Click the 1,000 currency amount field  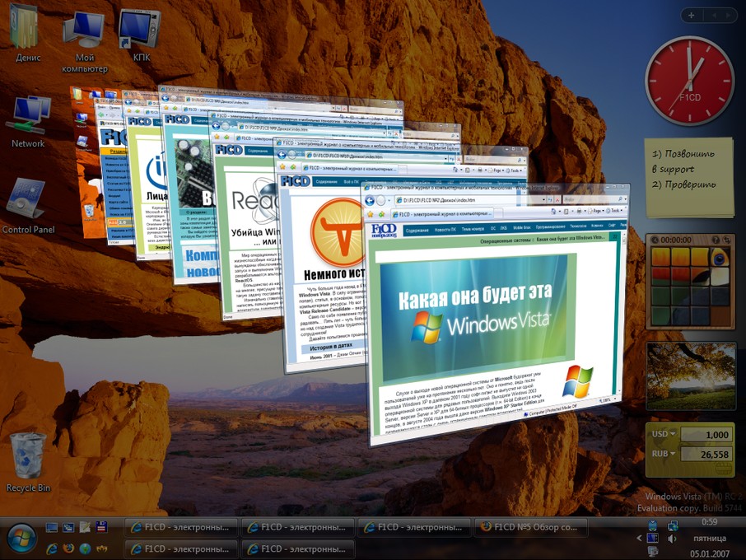(x=706, y=434)
